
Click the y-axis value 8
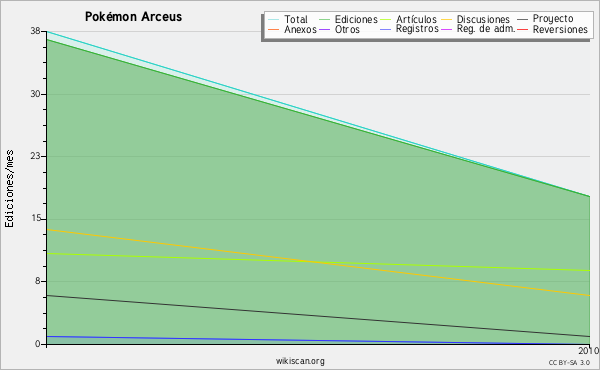pyautogui.click(x=38, y=281)
